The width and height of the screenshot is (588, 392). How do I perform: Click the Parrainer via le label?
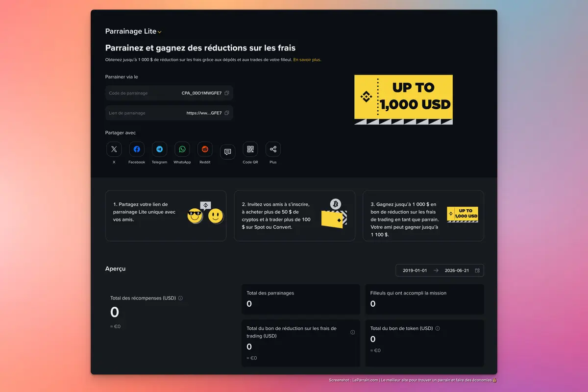pyautogui.click(x=122, y=77)
